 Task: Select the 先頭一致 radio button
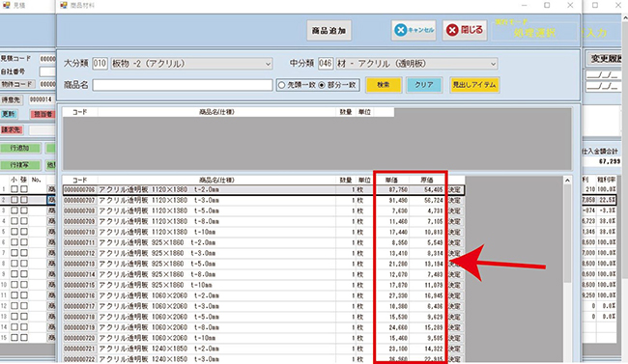pyautogui.click(x=281, y=85)
